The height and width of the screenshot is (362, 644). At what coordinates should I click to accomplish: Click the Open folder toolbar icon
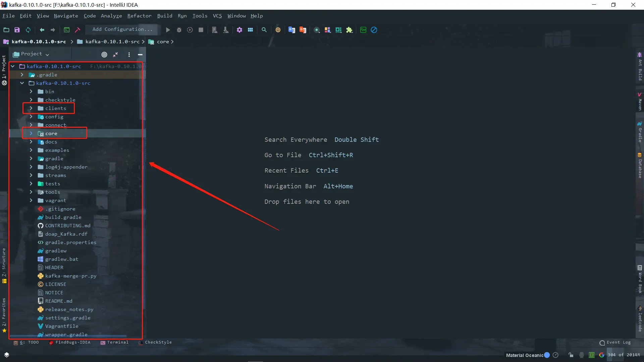pyautogui.click(x=6, y=30)
